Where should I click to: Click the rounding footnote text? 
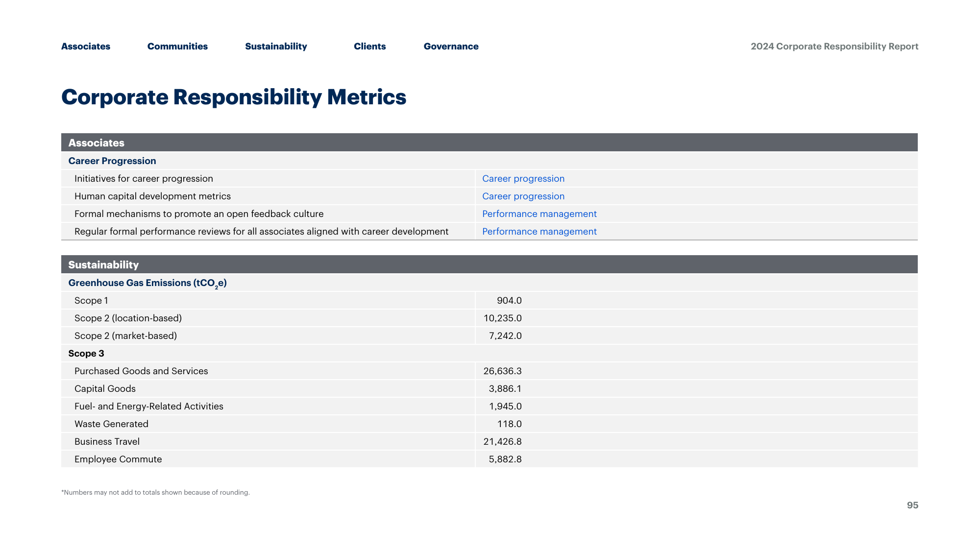click(x=155, y=493)
